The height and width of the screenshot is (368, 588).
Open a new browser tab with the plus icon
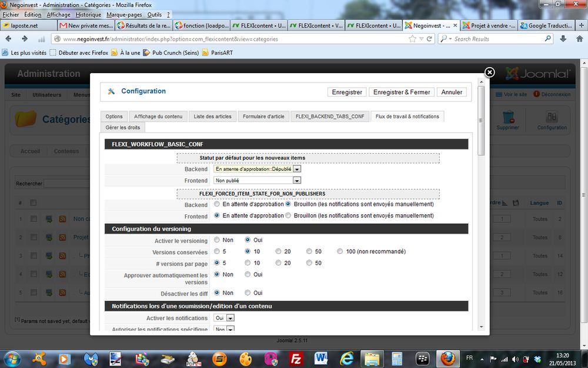(582, 25)
